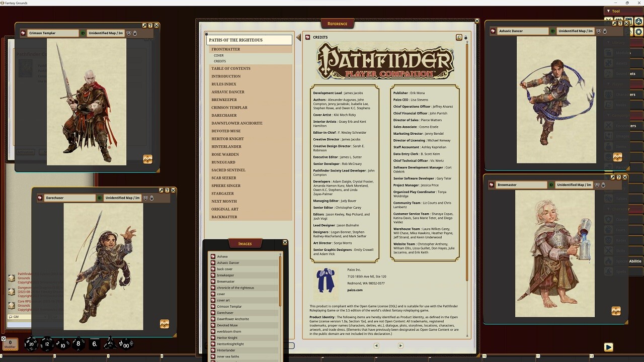The image size is (644, 362).
Task: Roll the d20 die at the bottom
Action: 31,345
